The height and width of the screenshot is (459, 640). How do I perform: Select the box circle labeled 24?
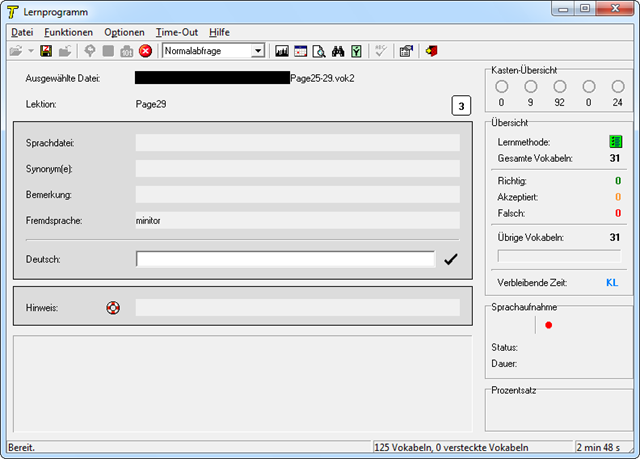click(617, 87)
